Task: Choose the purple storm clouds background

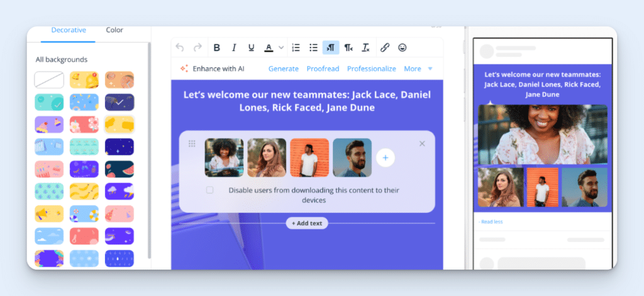Action: click(119, 191)
